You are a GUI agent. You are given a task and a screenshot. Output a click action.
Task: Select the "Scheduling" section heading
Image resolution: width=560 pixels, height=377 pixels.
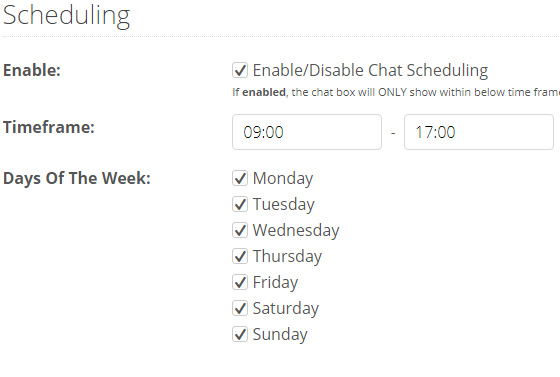click(66, 16)
